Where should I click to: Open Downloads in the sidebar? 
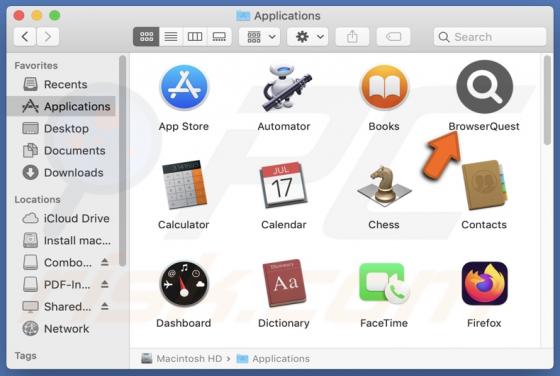[x=61, y=173]
